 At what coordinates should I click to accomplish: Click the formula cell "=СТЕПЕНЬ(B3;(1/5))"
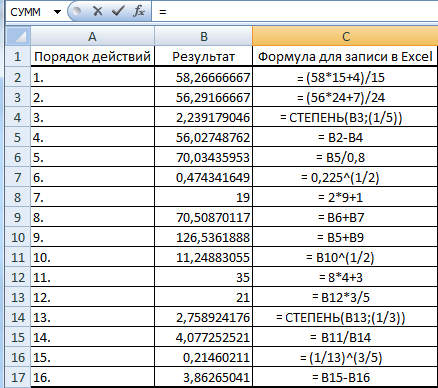(345, 117)
